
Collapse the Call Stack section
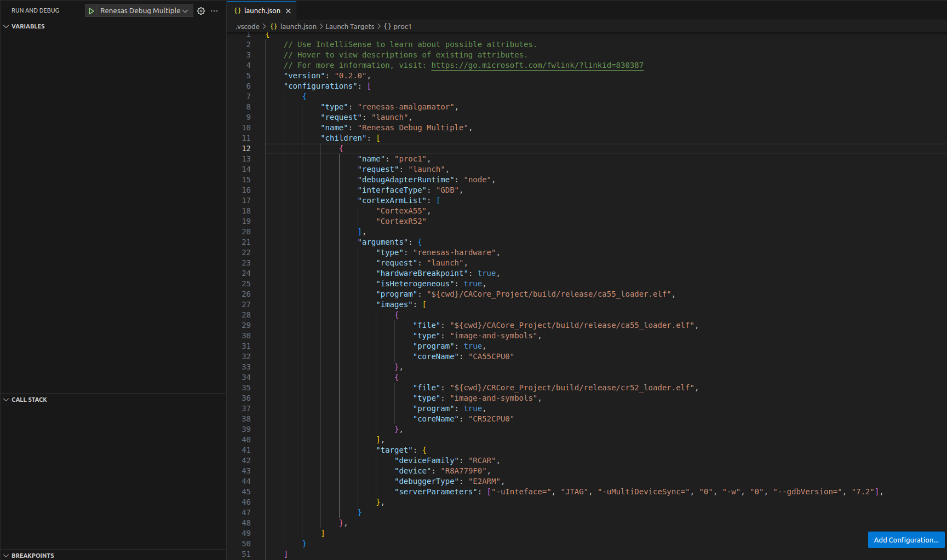click(29, 400)
